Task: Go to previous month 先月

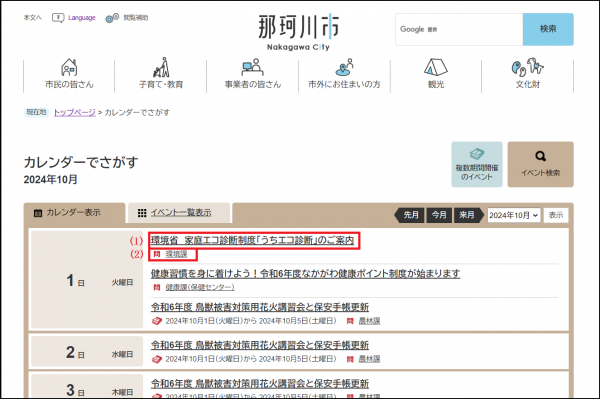Action: [x=409, y=215]
